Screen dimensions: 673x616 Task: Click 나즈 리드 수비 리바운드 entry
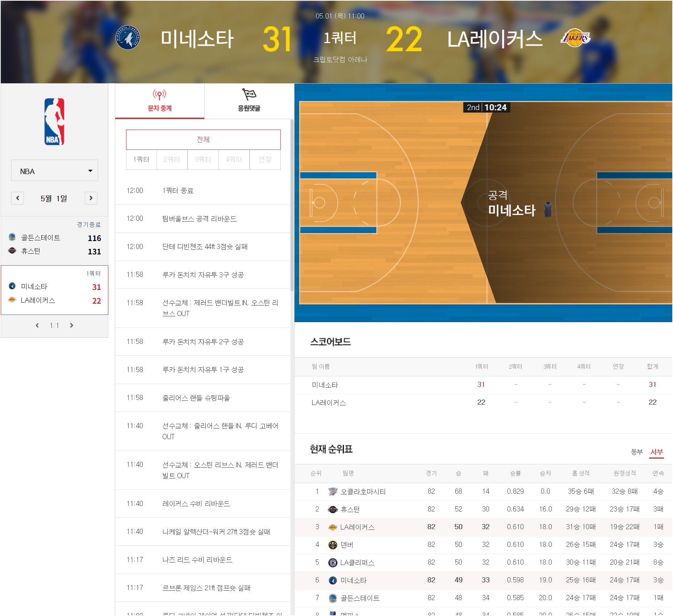click(203, 560)
